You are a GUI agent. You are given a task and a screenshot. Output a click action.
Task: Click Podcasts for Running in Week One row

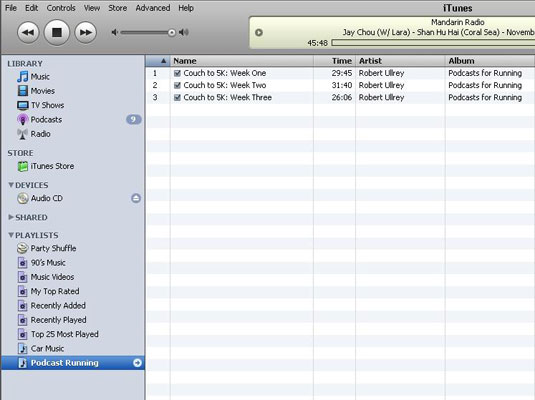(x=485, y=73)
